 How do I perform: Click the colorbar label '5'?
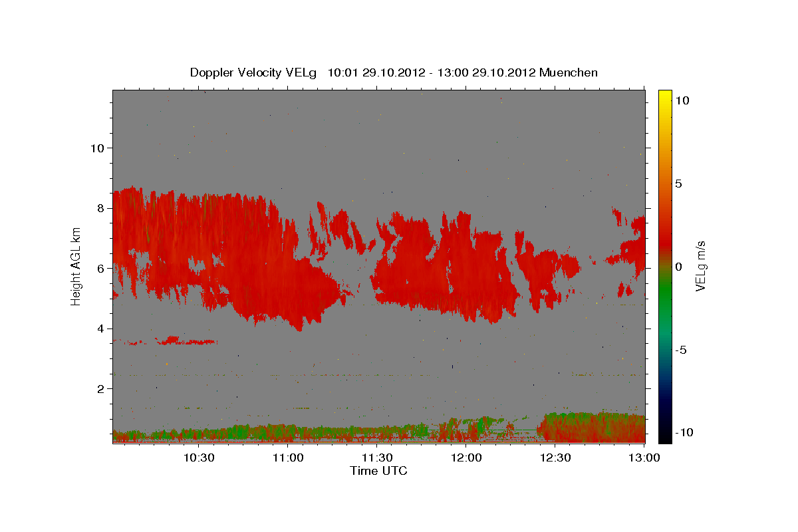[679, 183]
